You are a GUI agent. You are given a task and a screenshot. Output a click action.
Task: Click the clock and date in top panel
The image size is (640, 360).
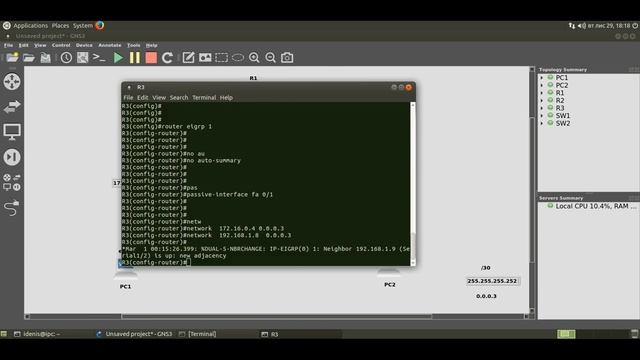click(x=609, y=26)
